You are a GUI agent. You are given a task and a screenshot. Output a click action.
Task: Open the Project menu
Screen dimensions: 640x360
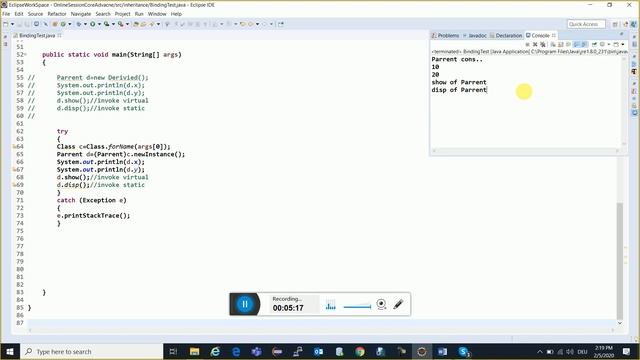click(122, 14)
